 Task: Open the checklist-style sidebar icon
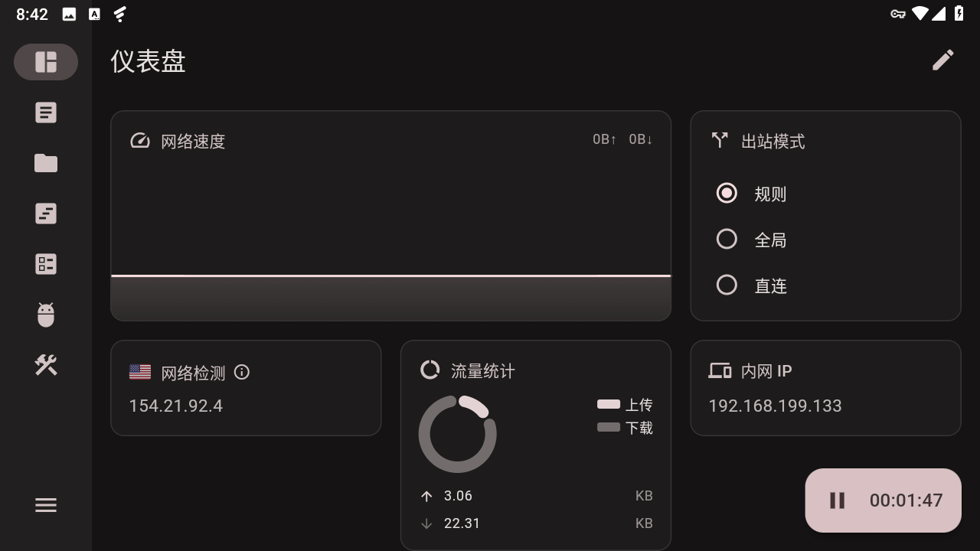[x=46, y=264]
